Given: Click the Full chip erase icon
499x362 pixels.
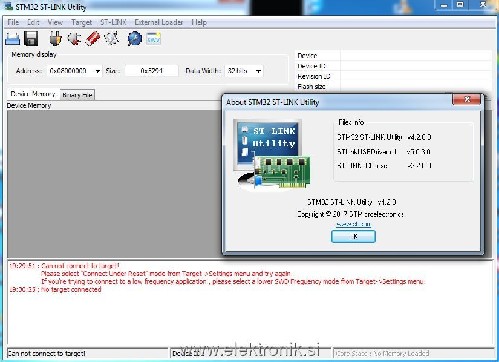Looking at the screenshot, I should 93,39.
